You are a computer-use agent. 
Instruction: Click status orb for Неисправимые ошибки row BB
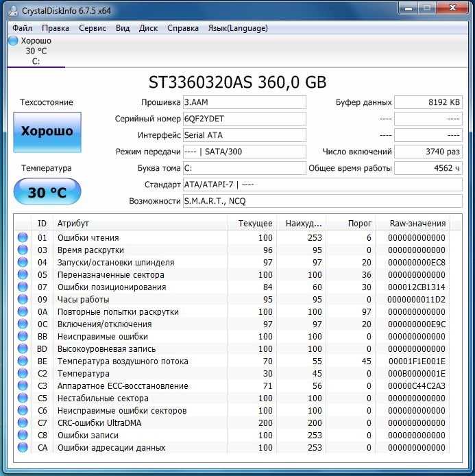click(23, 336)
